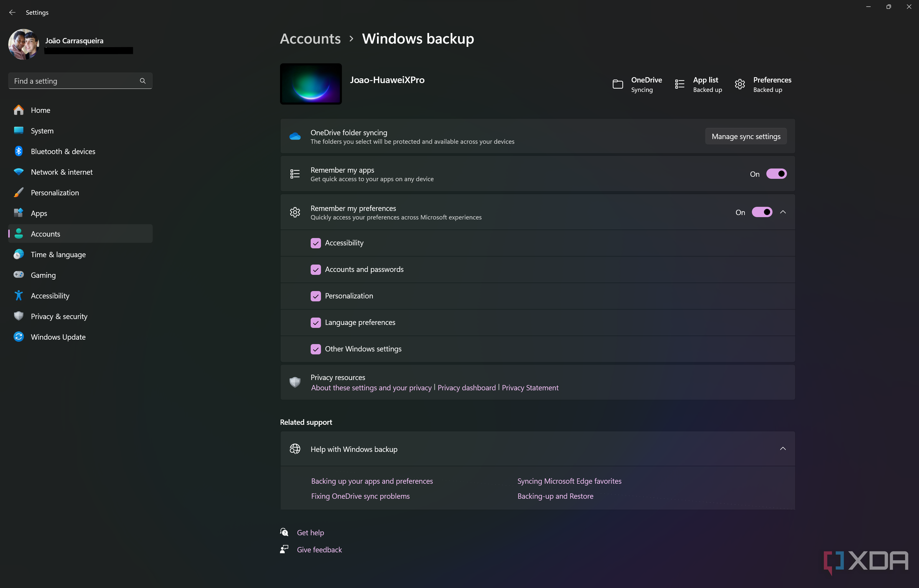The width and height of the screenshot is (919, 588).
Task: Uncheck the Accessibility preference checkbox
Action: [x=315, y=243]
